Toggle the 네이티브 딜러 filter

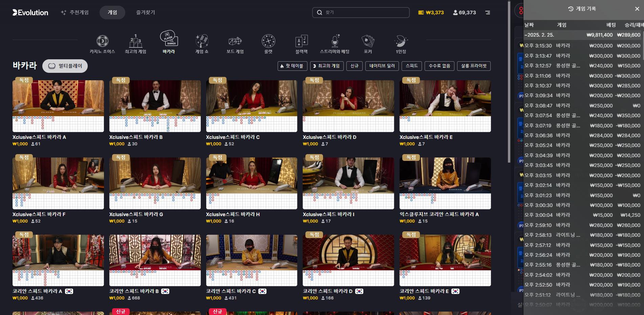click(382, 66)
